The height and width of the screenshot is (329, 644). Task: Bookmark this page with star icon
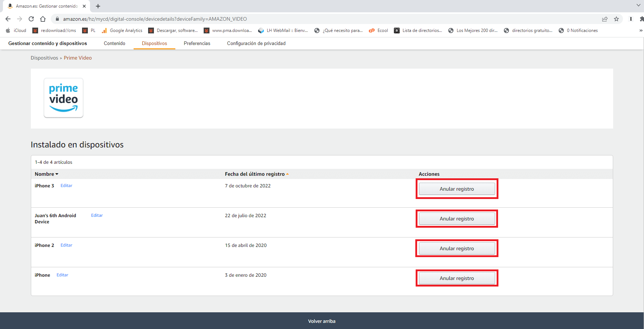[x=616, y=19]
